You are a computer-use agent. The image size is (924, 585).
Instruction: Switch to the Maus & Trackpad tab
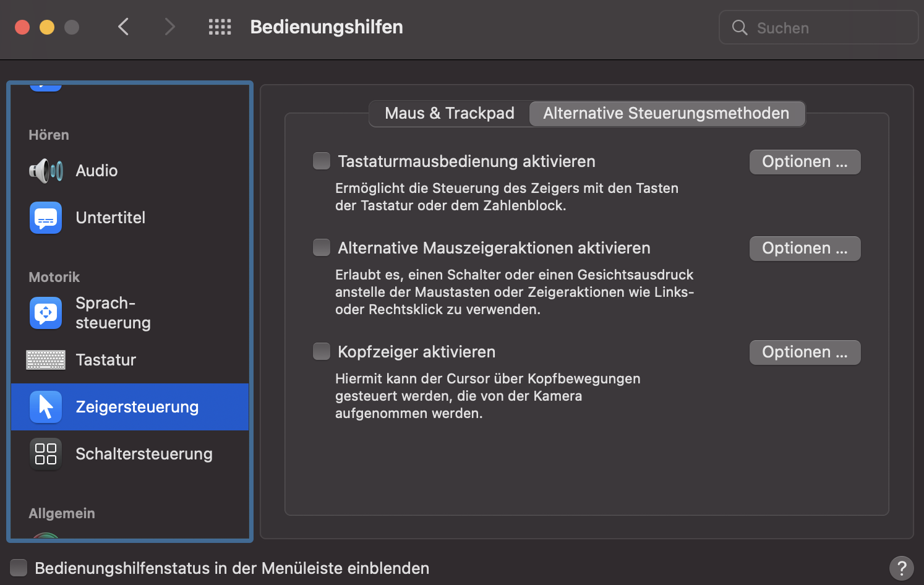click(x=450, y=114)
